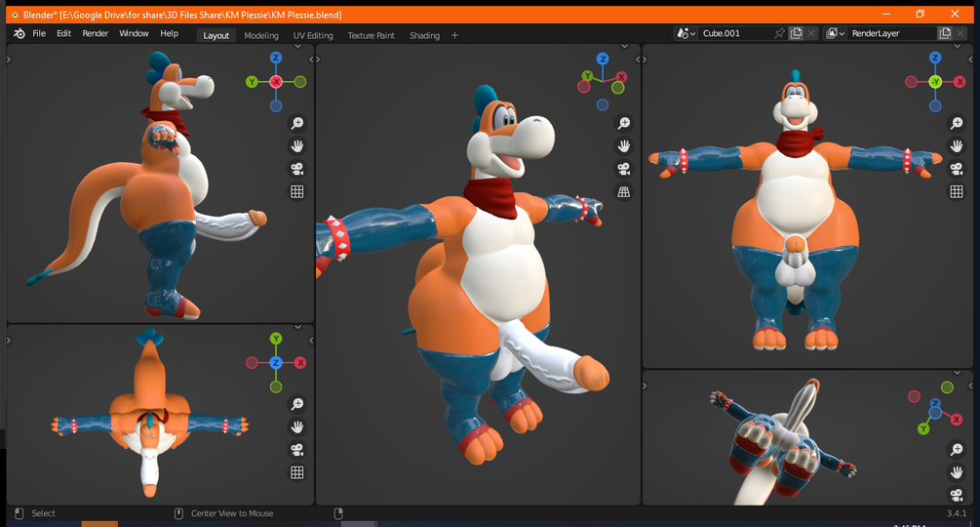The width and height of the screenshot is (980, 527).
Task: Click pan hand icon in center perspective viewport
Action: (624, 146)
